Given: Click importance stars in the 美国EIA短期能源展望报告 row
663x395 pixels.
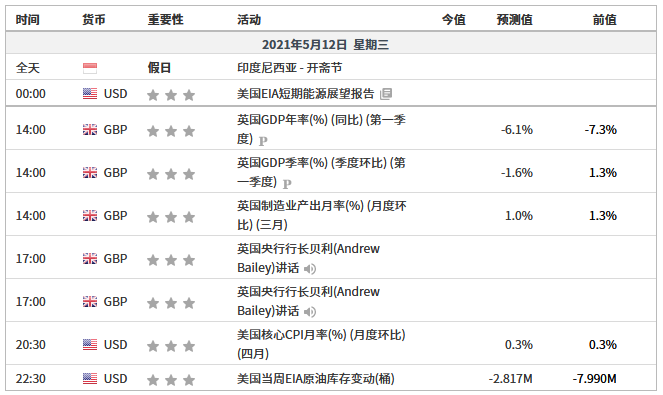Looking at the screenshot, I should [x=171, y=95].
